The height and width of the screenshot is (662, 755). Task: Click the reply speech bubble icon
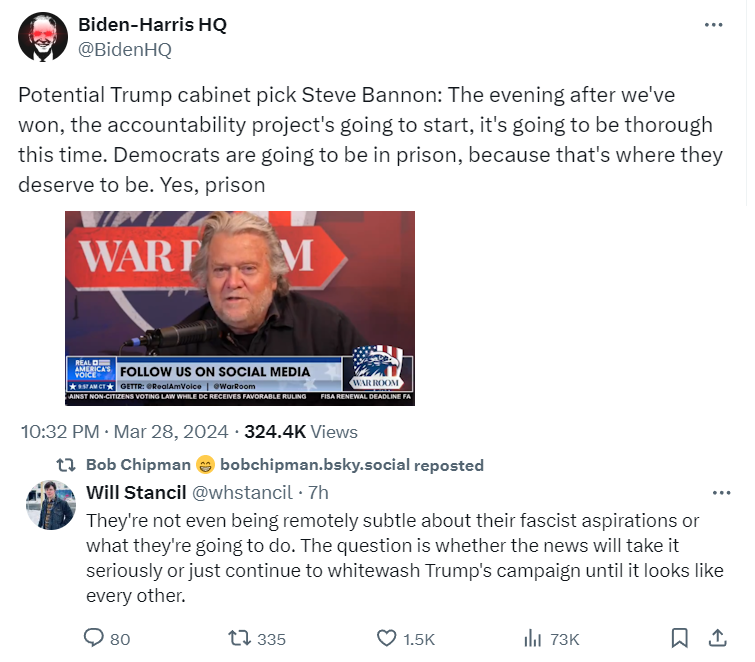(x=94, y=638)
